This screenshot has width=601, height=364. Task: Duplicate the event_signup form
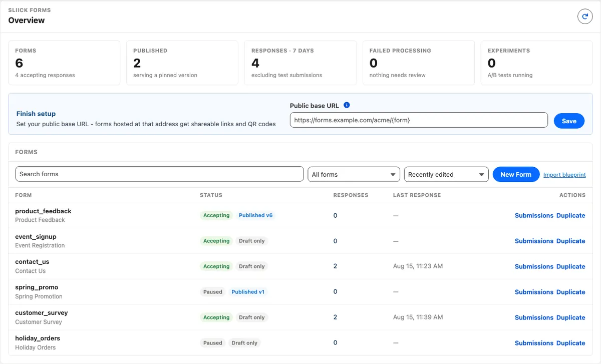pos(571,241)
